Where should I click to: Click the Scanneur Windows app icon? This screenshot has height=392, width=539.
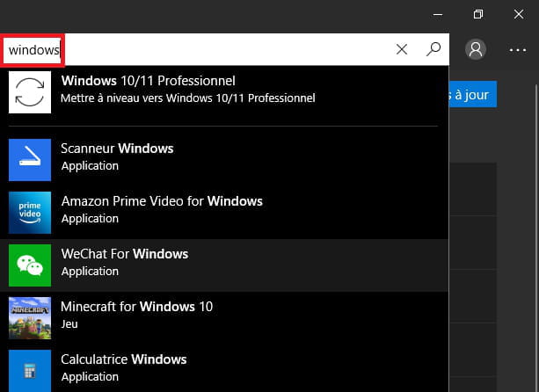(30, 160)
